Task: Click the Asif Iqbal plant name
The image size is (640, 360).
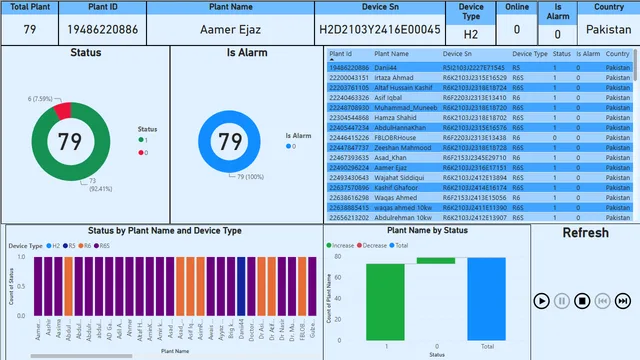Action: [x=388, y=98]
